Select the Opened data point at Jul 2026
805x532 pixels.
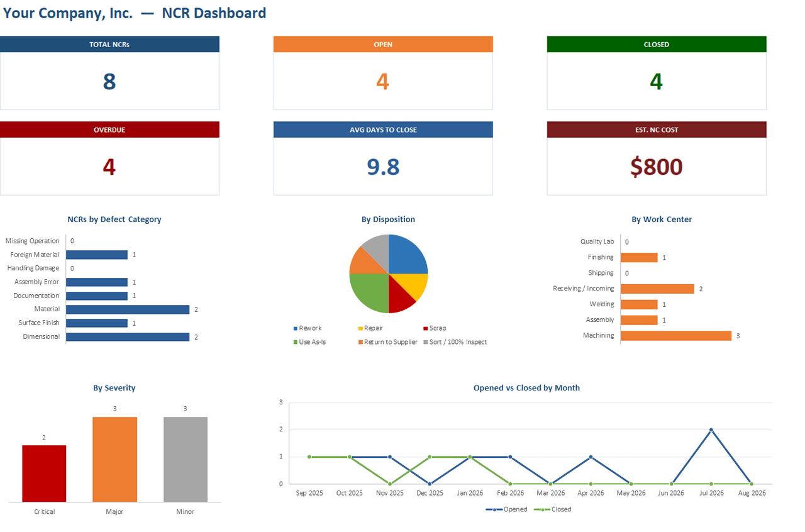pyautogui.click(x=711, y=430)
